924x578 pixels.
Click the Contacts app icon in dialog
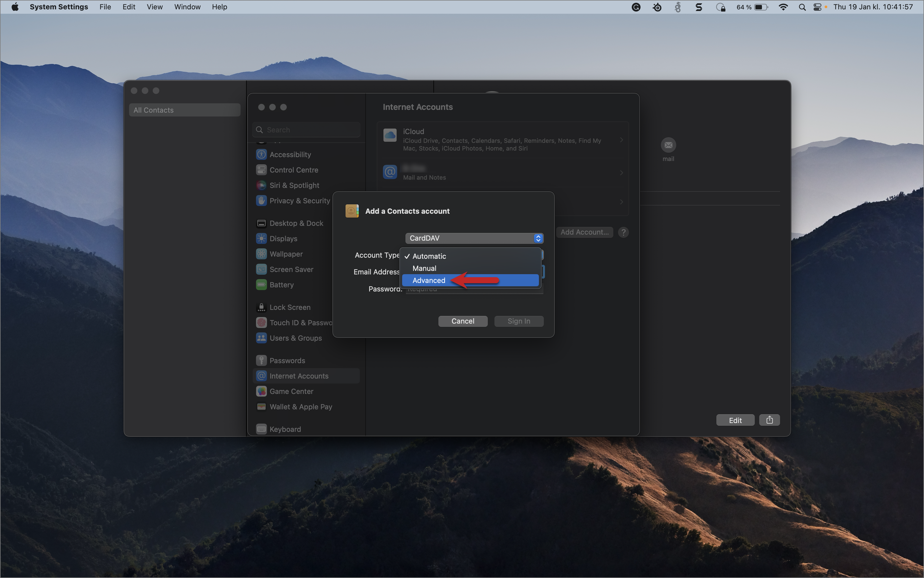pos(352,211)
